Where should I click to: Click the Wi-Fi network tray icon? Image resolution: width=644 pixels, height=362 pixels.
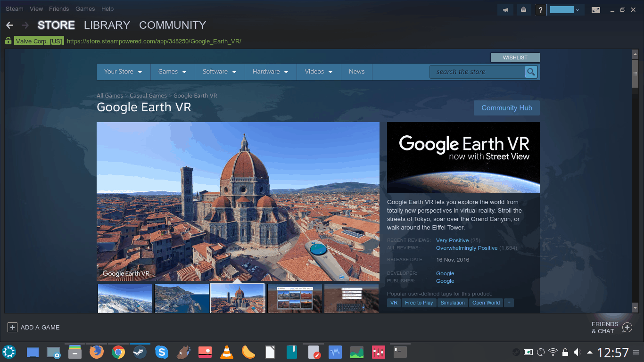click(x=553, y=352)
